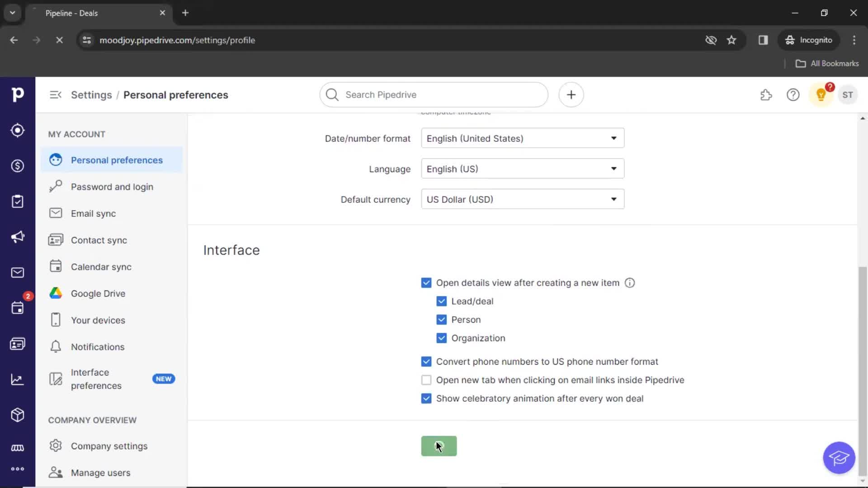This screenshot has height=488, width=868.
Task: Click the Personal preferences sidebar icon
Action: point(55,160)
